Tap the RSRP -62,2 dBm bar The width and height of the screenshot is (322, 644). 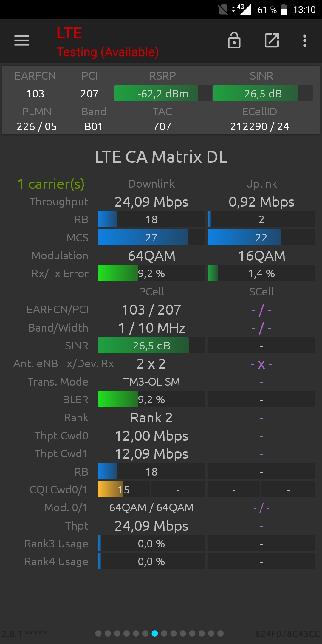point(163,94)
